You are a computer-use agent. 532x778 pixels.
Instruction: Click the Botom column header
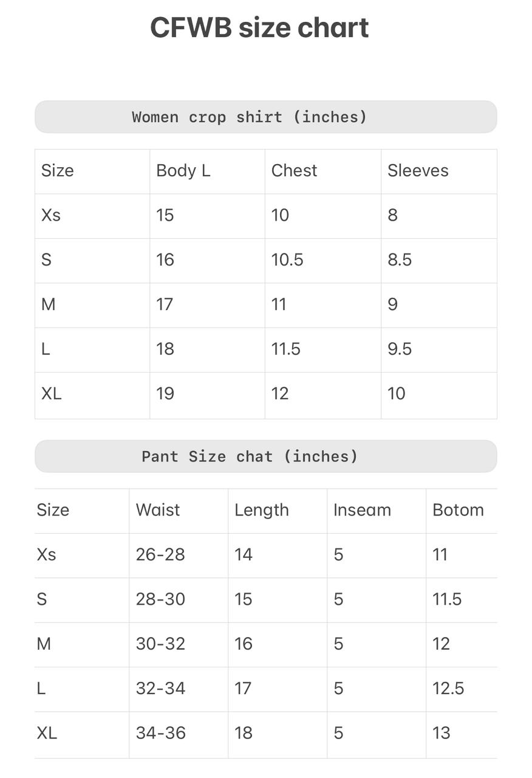458,510
